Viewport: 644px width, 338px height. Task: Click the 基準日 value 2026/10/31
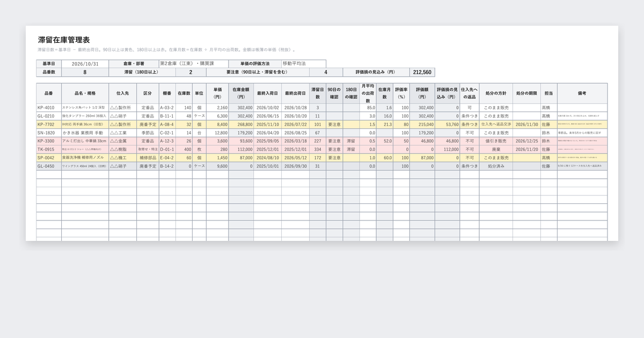pyautogui.click(x=85, y=64)
